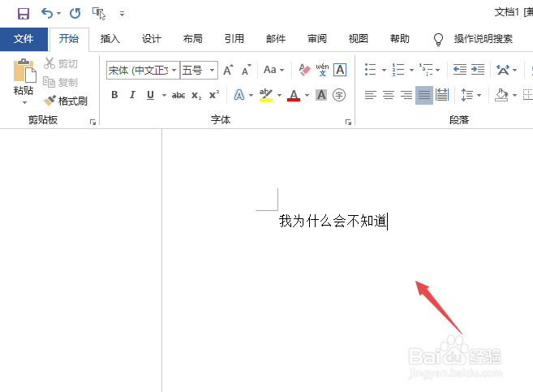This screenshot has width=533, height=392.
Task: Click the wén phonetic guide icon
Action: [322, 70]
